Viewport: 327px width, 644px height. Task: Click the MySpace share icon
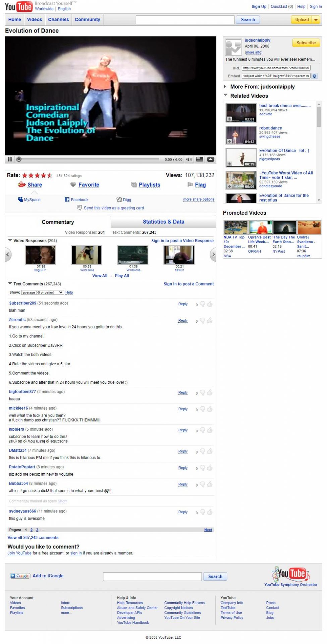[20, 200]
